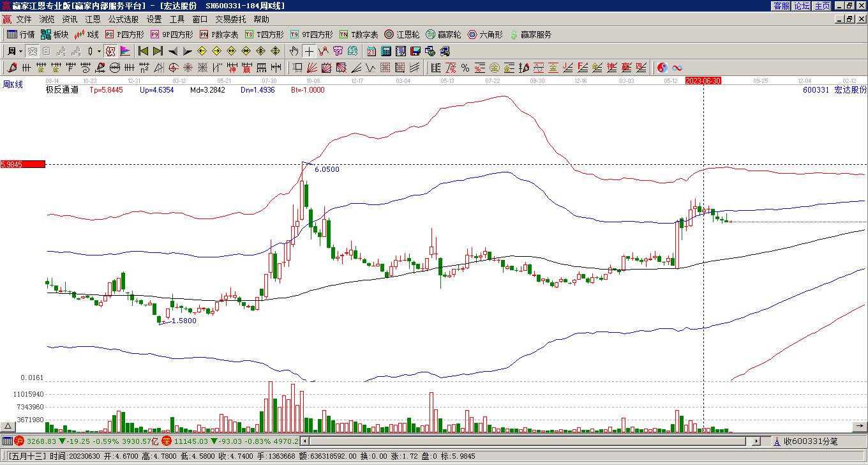
Task: Open the 交易委托 menu
Action: coord(230,19)
